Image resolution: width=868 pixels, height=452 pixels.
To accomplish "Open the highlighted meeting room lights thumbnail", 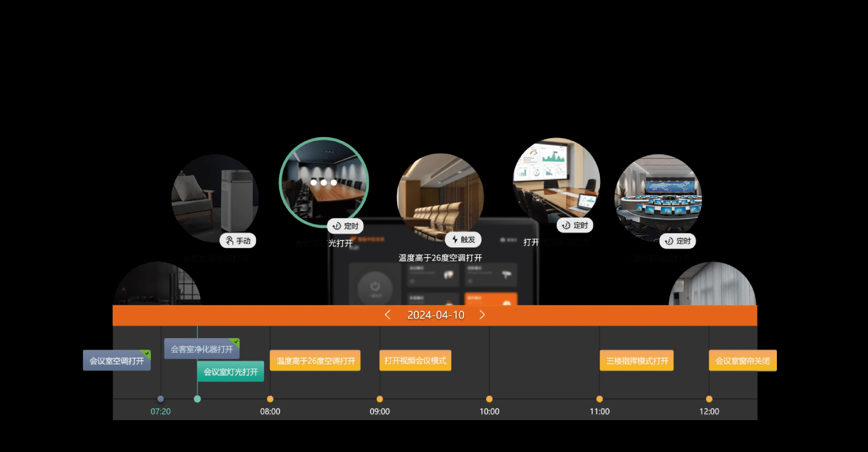I will point(324,182).
